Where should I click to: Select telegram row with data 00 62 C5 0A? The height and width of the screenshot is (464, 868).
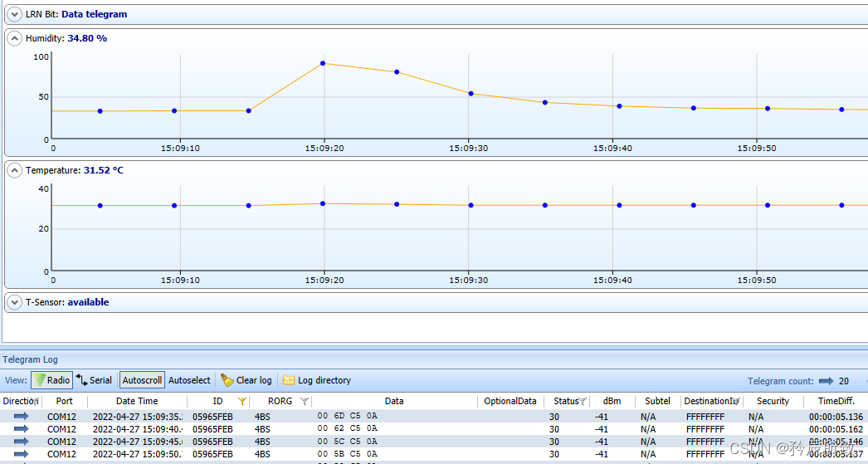click(434, 429)
